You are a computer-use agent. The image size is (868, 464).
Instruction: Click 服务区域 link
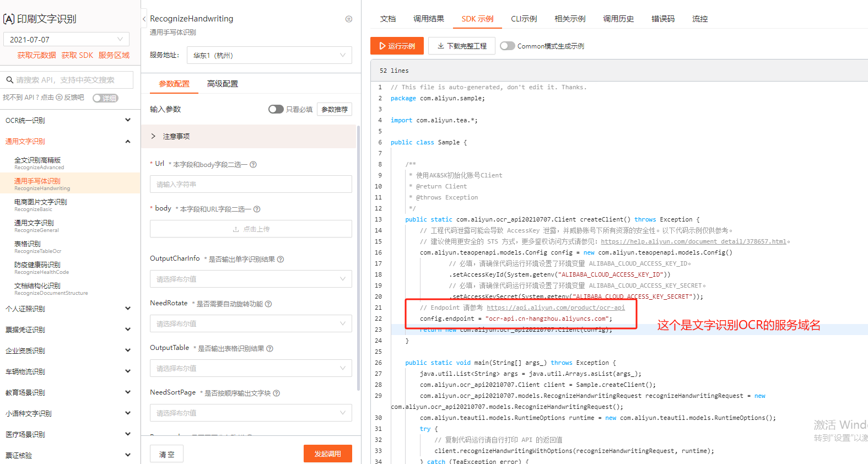click(x=114, y=55)
